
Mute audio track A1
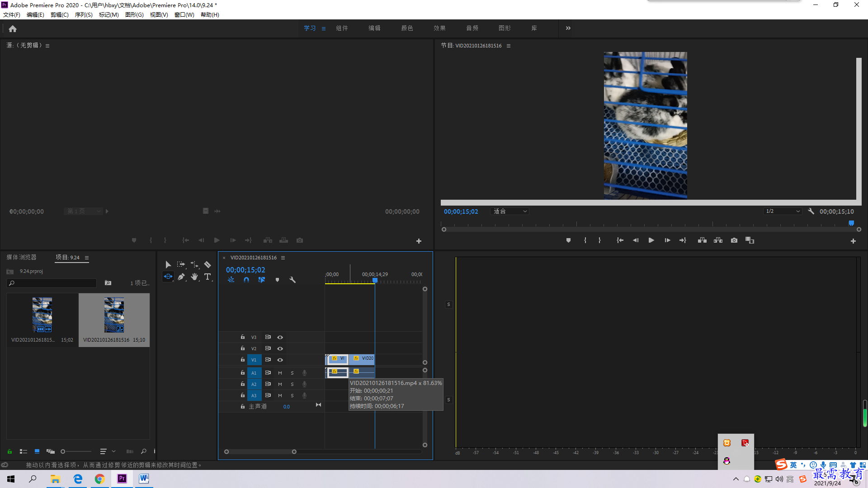tap(280, 373)
